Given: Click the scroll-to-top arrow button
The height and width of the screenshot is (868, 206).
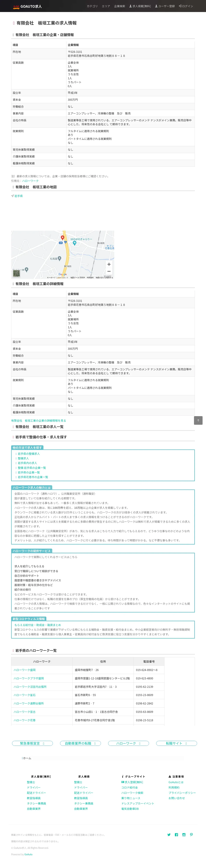Looking at the screenshot, I should pos(198,420).
